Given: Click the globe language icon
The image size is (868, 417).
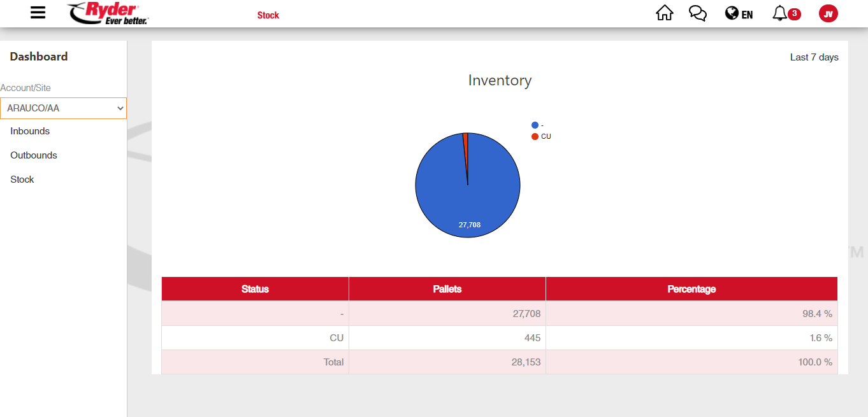Looking at the screenshot, I should coord(732,13).
